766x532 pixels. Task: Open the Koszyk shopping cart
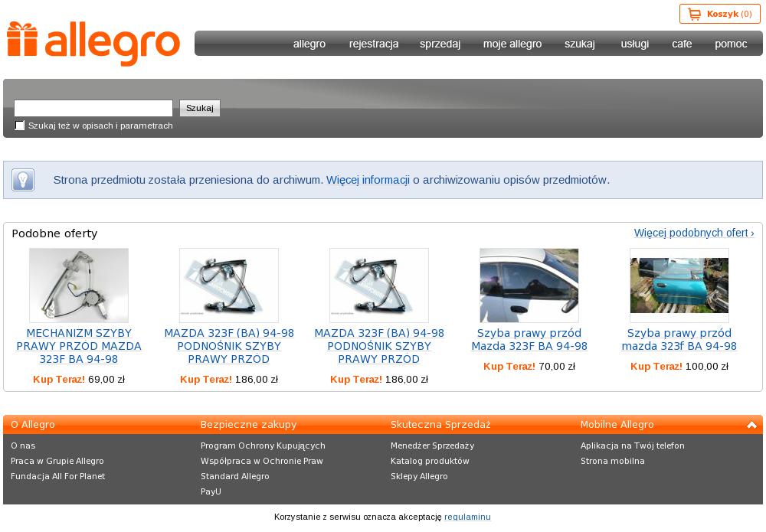point(719,14)
